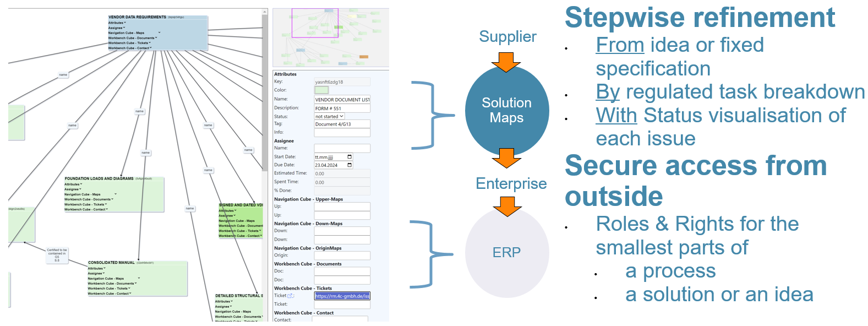
Task: Click the minimap overview thumbnail
Action: 331,37
